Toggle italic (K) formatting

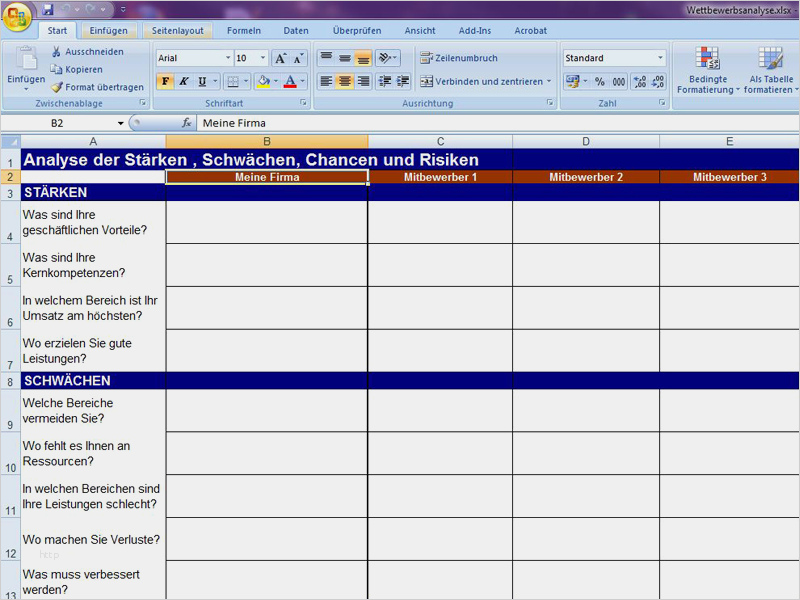point(184,82)
